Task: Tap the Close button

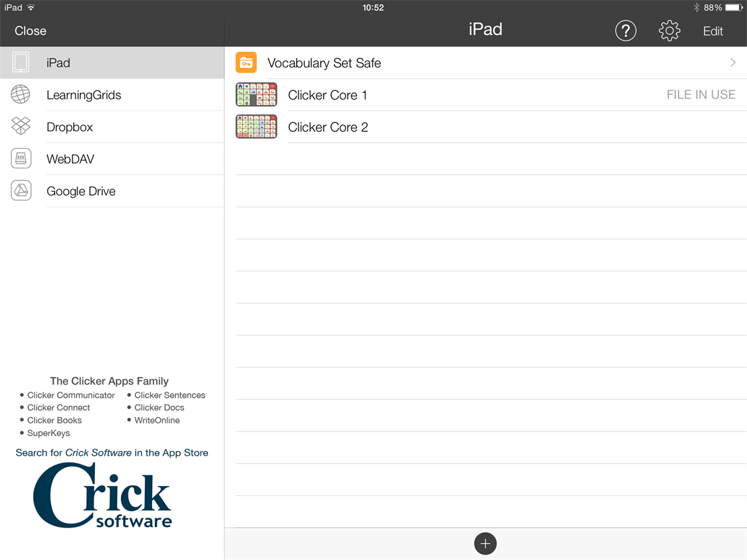Action: pos(30,31)
